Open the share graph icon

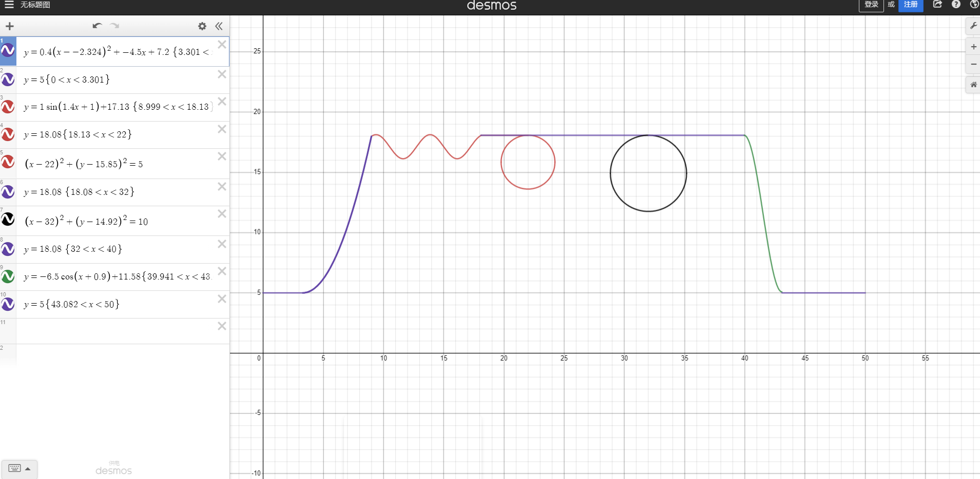point(937,5)
